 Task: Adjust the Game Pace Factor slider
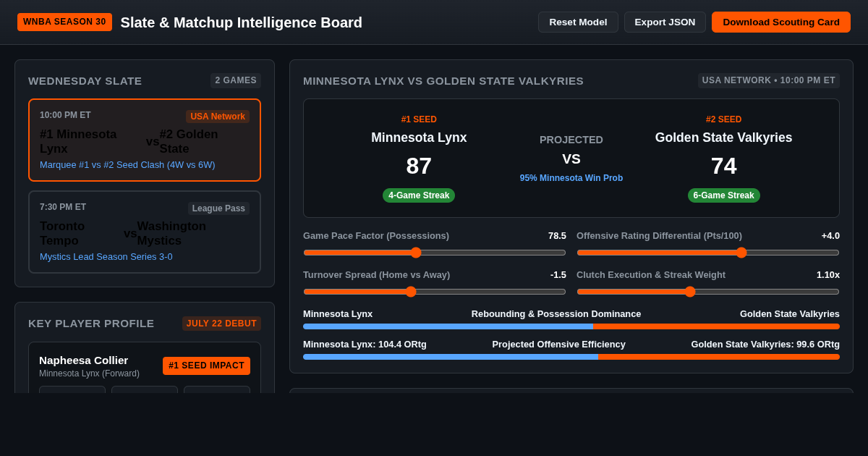(435, 253)
